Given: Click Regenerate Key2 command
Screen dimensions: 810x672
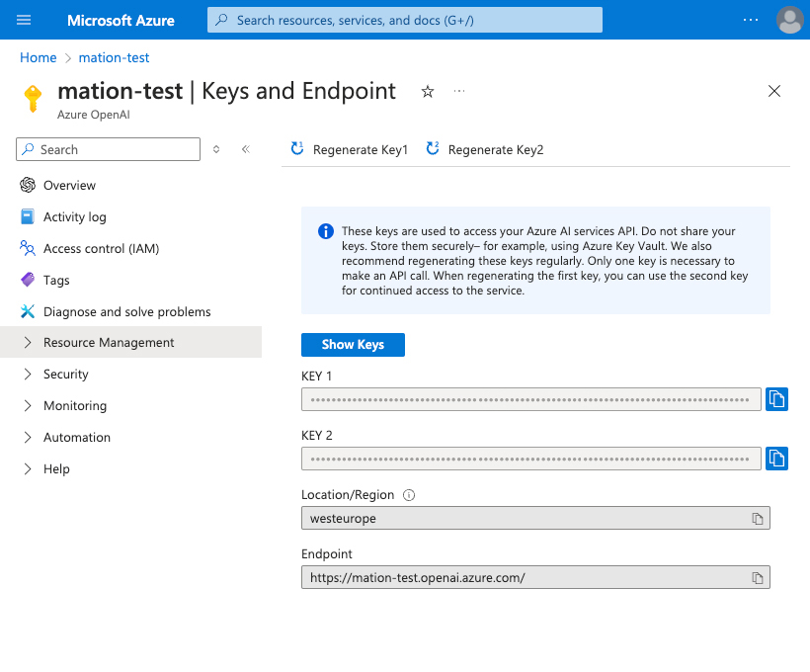Looking at the screenshot, I should 485,149.
